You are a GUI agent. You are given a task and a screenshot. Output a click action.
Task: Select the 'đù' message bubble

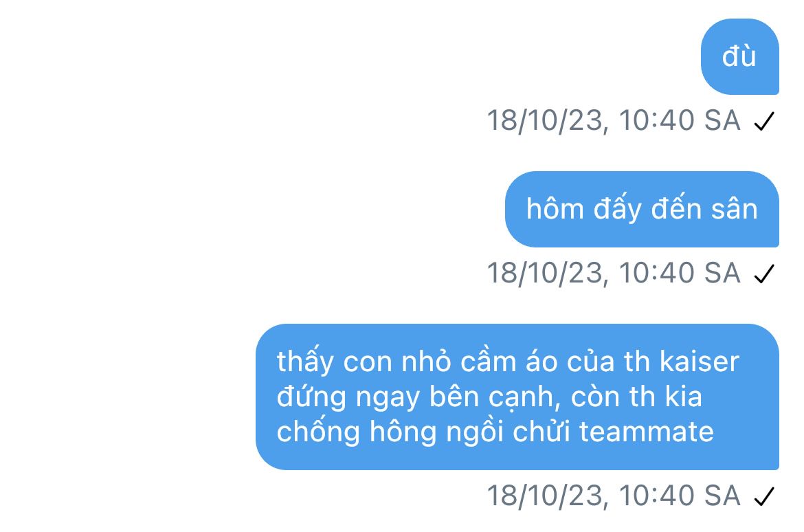point(740,56)
